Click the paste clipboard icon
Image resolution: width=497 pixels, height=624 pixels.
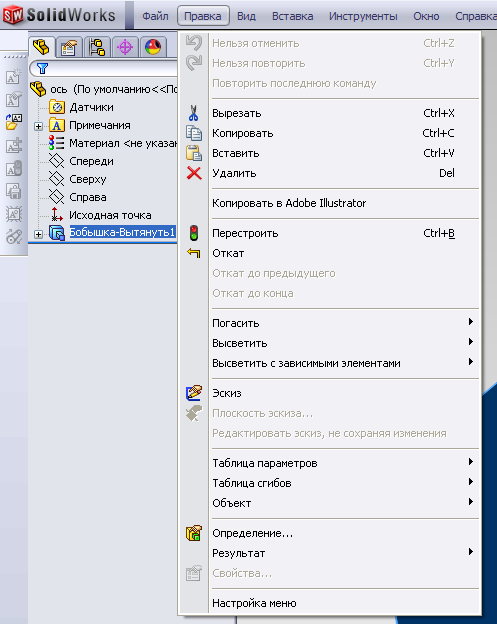pos(194,153)
